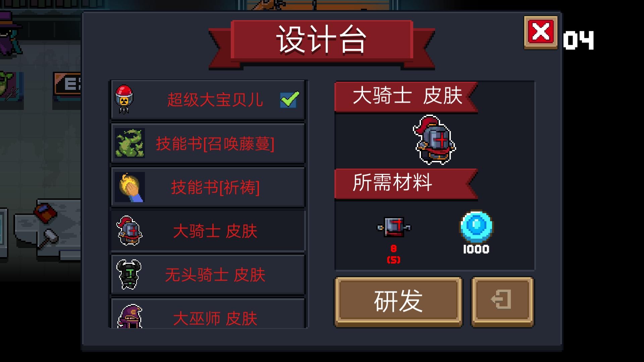
Task: Choose 大巫师 皮肤 from the list
Action: click(x=208, y=313)
